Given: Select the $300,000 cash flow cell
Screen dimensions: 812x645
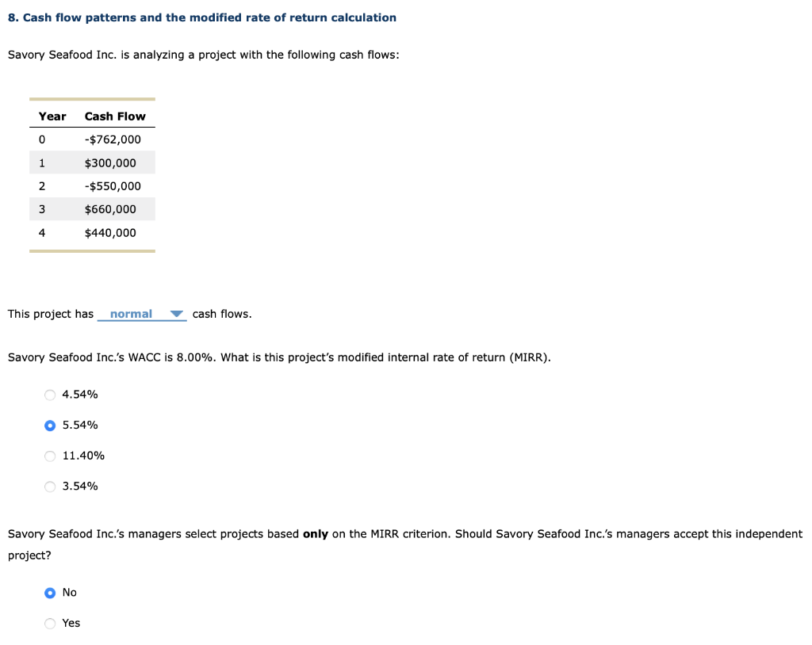Looking at the screenshot, I should pyautogui.click(x=109, y=162).
